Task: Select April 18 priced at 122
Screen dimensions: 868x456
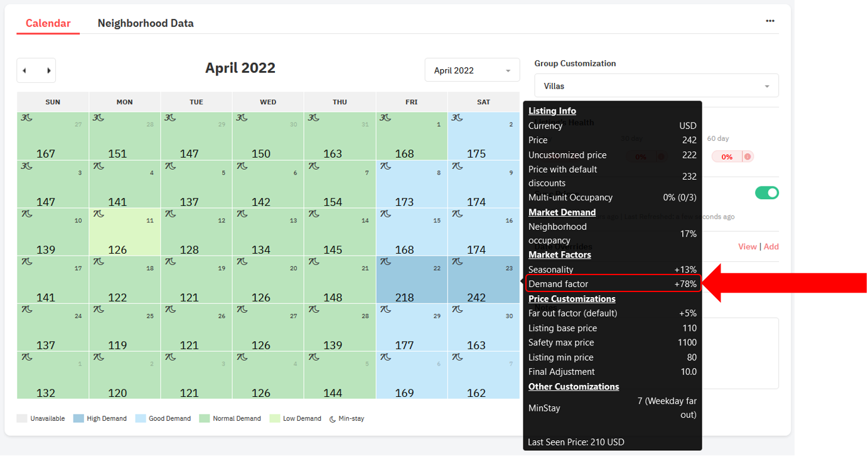Action: point(124,280)
